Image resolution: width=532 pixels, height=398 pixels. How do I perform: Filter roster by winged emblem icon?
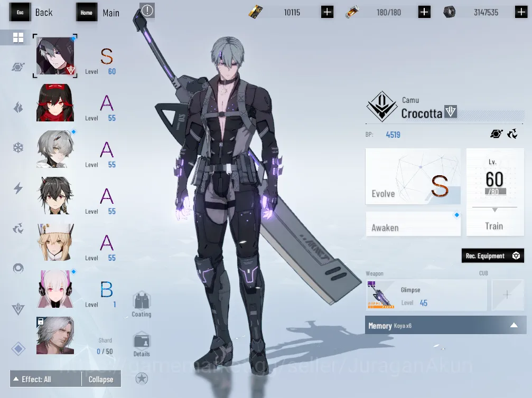point(18,309)
